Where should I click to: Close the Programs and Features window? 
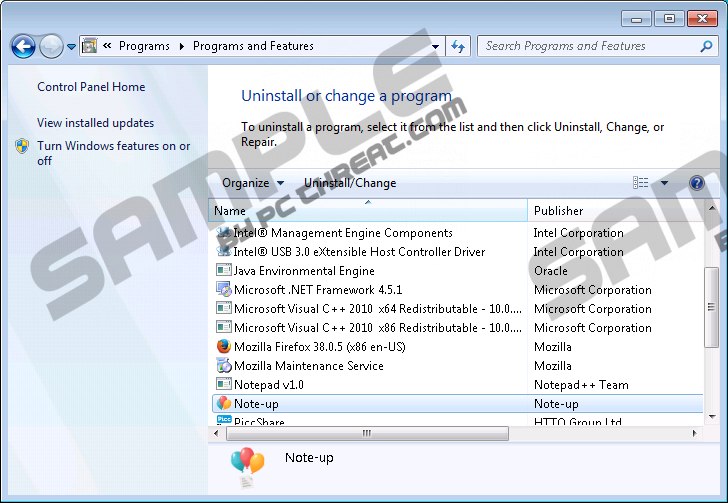tap(702, 19)
